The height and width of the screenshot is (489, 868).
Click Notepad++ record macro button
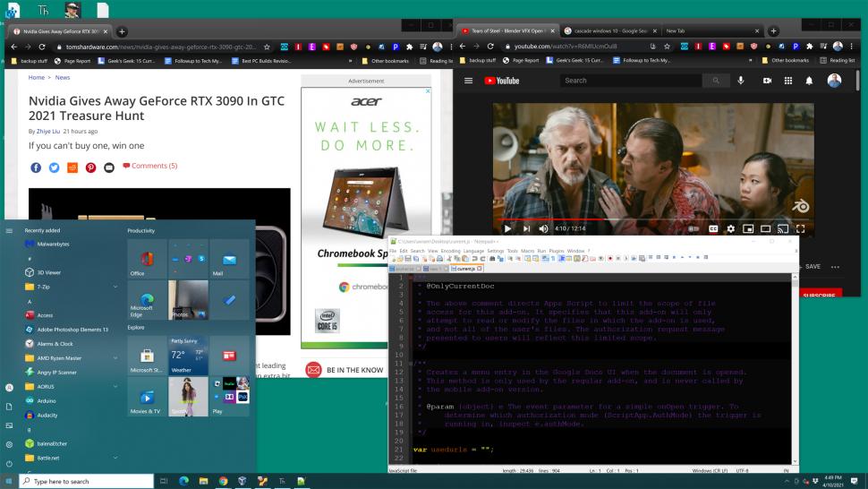pyautogui.click(x=610, y=258)
